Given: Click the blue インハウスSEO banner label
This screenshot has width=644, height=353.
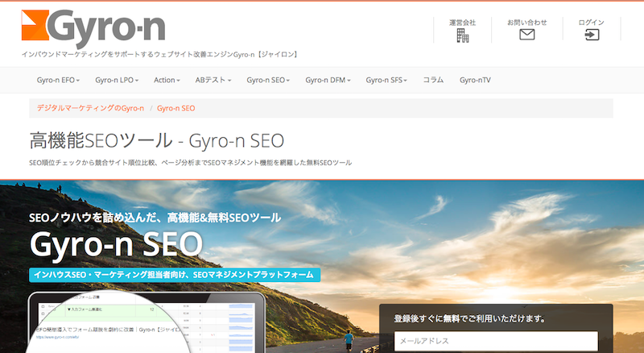Looking at the screenshot, I should 175,275.
